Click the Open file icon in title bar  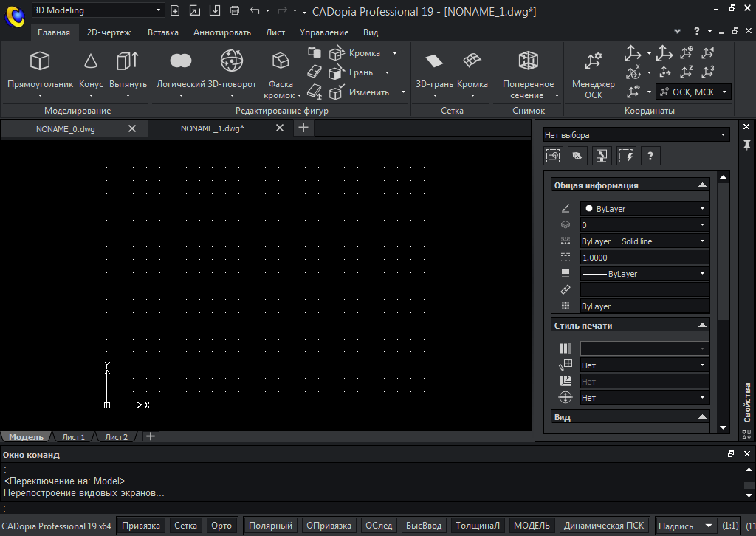tap(195, 10)
